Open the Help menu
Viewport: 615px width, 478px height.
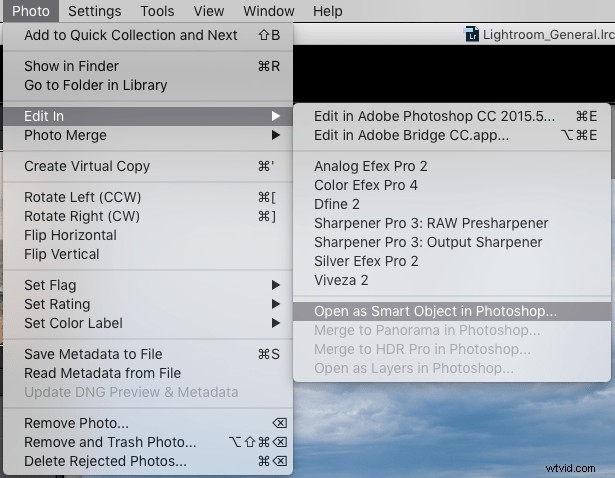pos(328,11)
